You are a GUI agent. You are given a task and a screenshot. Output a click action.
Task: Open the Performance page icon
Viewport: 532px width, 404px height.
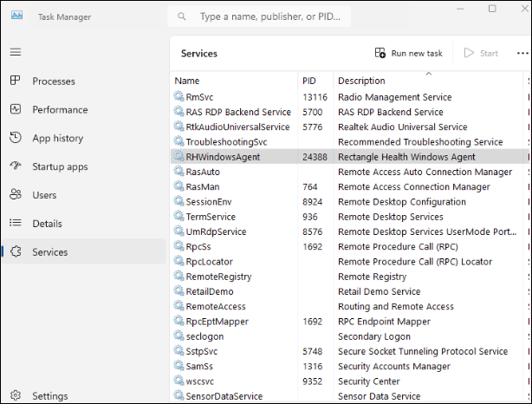[x=15, y=109]
